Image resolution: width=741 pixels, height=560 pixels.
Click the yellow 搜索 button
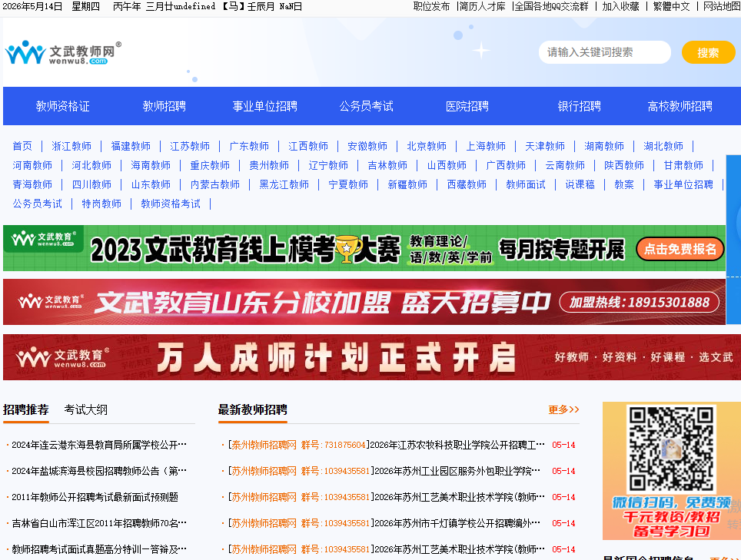[x=708, y=52]
